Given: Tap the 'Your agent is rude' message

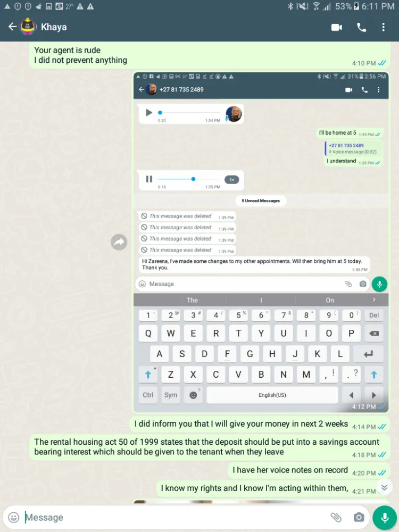Looking at the screenshot, I should tap(209, 56).
